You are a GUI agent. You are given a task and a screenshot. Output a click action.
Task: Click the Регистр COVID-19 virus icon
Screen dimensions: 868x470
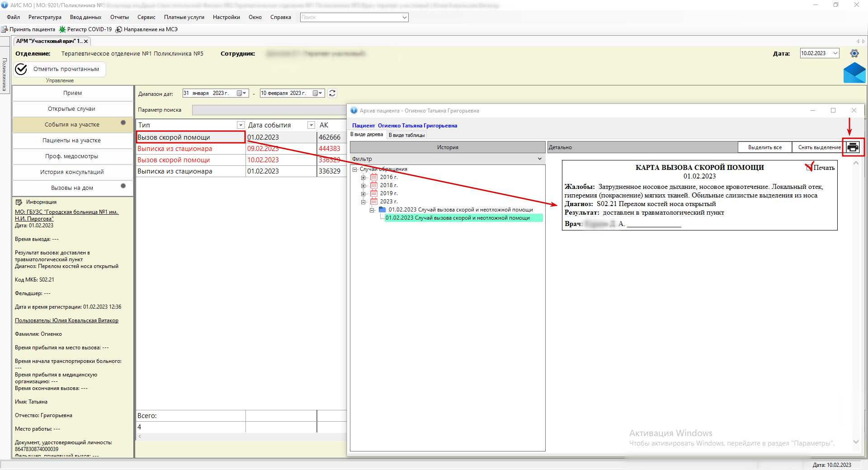point(62,29)
